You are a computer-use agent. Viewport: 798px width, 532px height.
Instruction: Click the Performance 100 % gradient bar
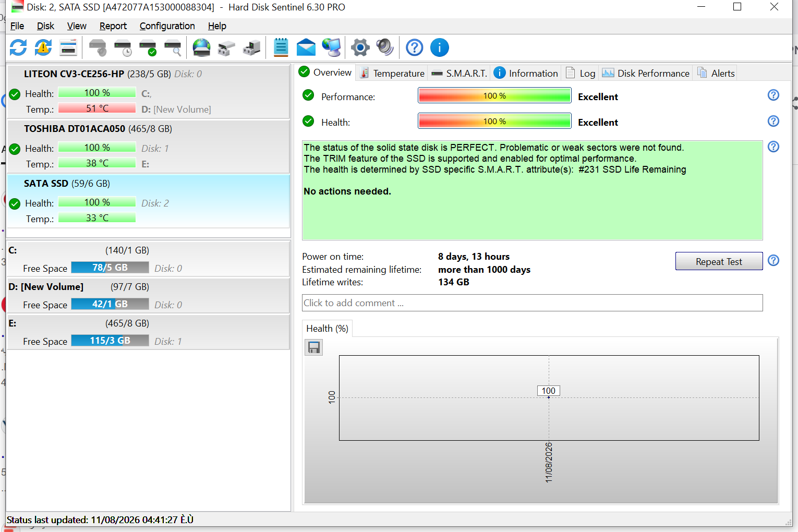pos(494,95)
